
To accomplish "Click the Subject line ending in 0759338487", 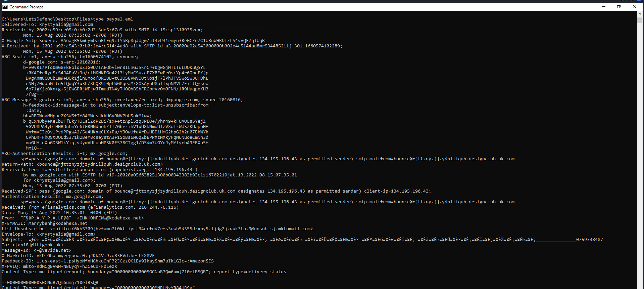I will coord(302,240).
